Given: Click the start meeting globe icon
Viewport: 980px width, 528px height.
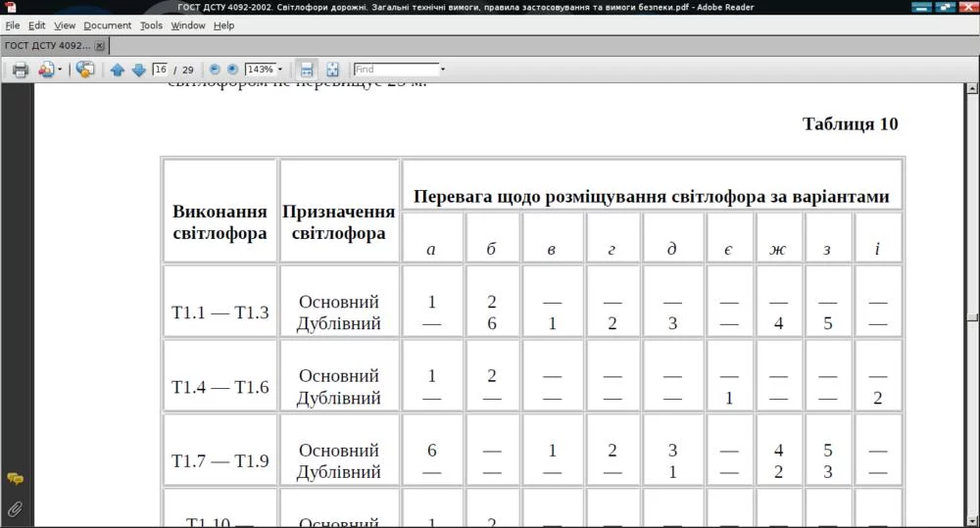Looking at the screenshot, I should pos(85,70).
